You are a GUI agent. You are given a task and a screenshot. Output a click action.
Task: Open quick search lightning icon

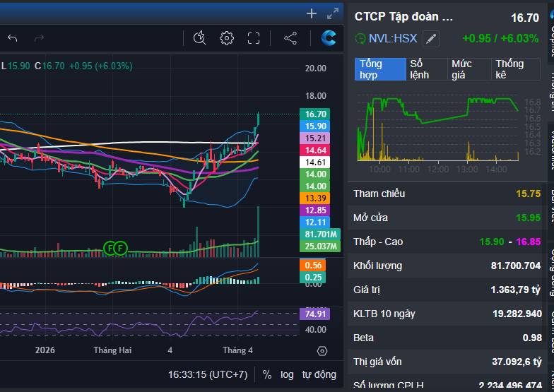tap(199, 38)
